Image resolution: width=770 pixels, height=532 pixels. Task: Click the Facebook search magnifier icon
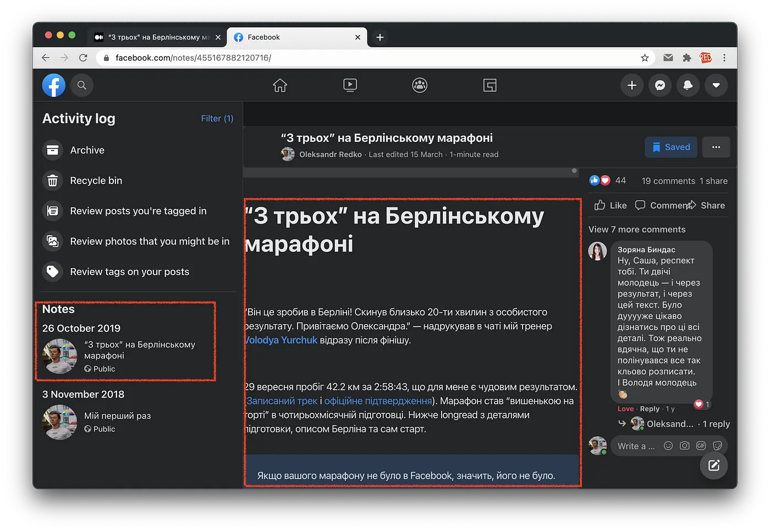click(82, 85)
